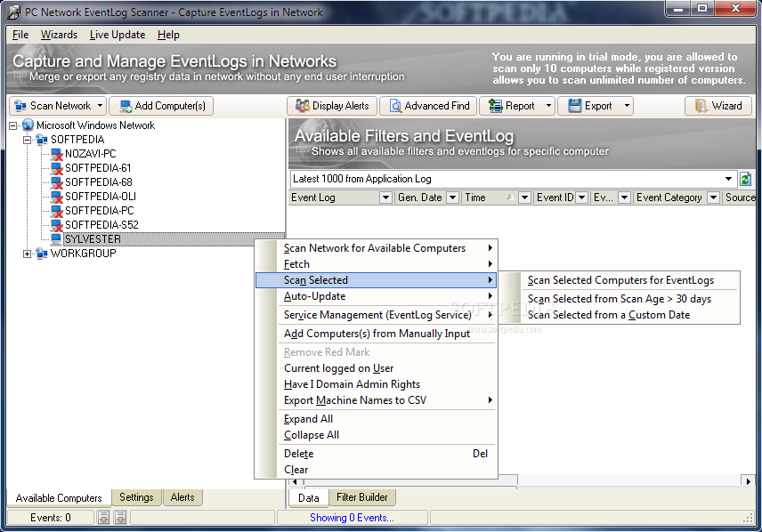The height and width of the screenshot is (532, 762).
Task: Sort by the Source column header
Action: click(739, 197)
